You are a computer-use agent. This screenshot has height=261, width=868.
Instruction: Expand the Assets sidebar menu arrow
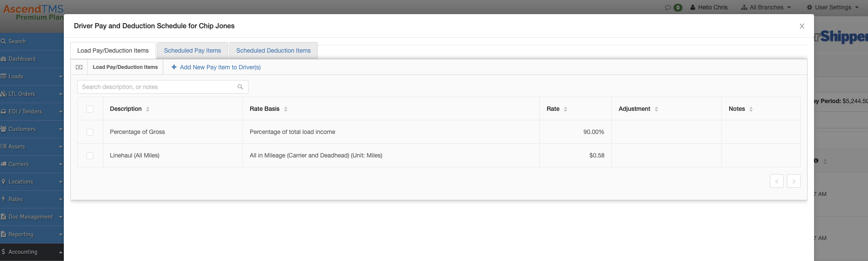tap(61, 147)
